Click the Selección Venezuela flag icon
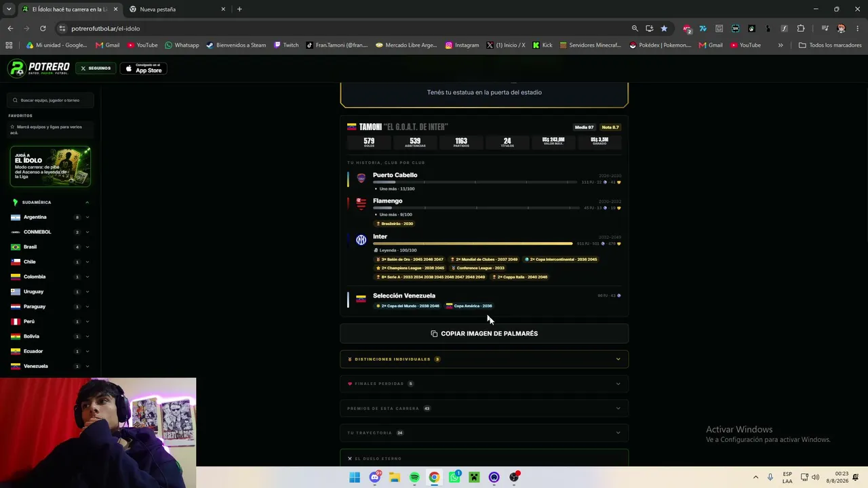868x488 pixels. pos(361,298)
